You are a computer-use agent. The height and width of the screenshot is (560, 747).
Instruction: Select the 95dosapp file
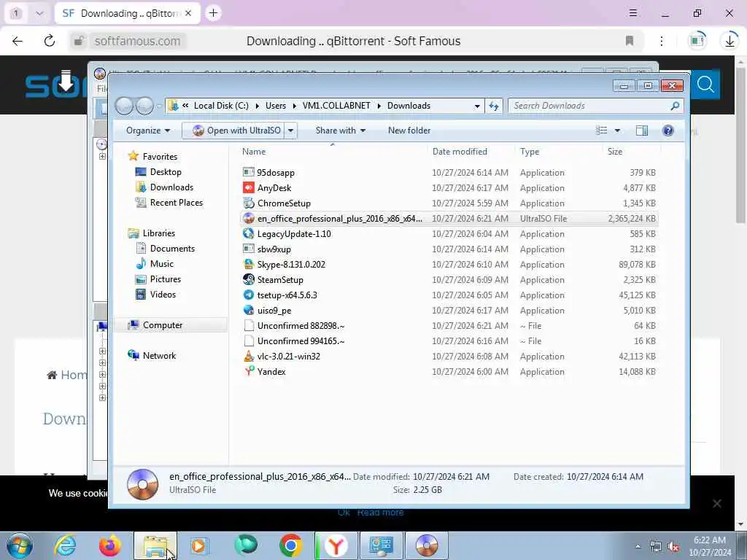point(449,172)
